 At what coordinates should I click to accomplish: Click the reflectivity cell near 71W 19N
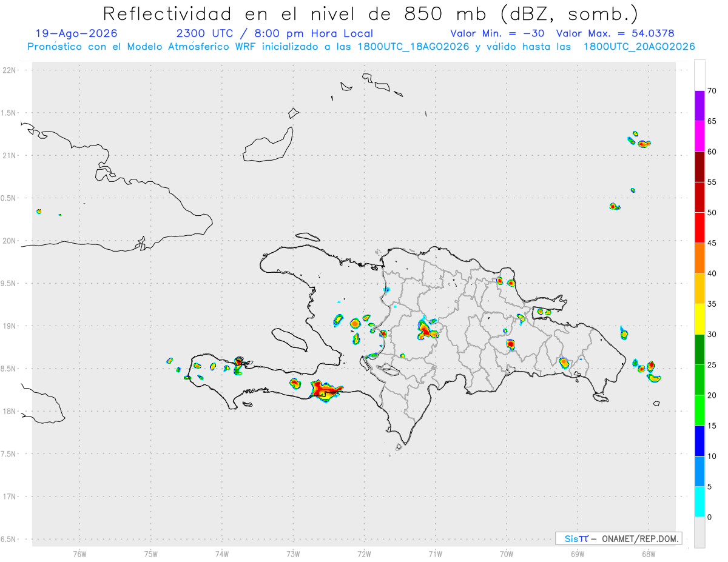point(427,329)
